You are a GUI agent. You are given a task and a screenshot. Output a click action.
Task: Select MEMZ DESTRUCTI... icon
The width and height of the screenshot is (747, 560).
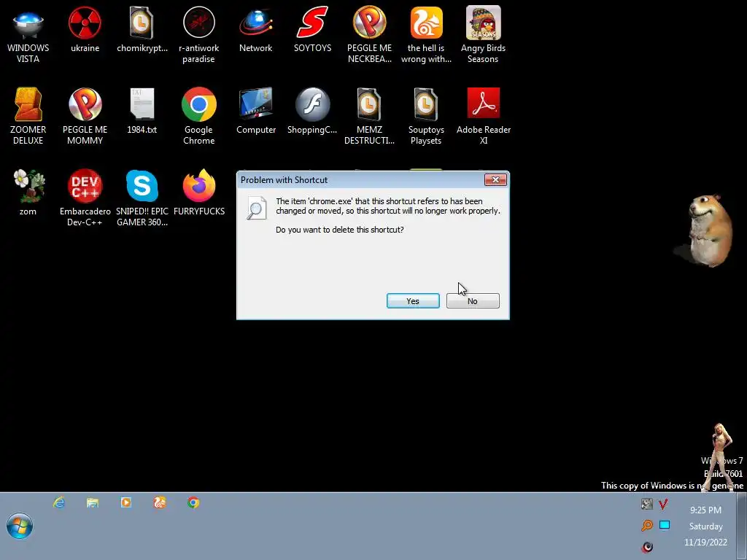click(369, 116)
